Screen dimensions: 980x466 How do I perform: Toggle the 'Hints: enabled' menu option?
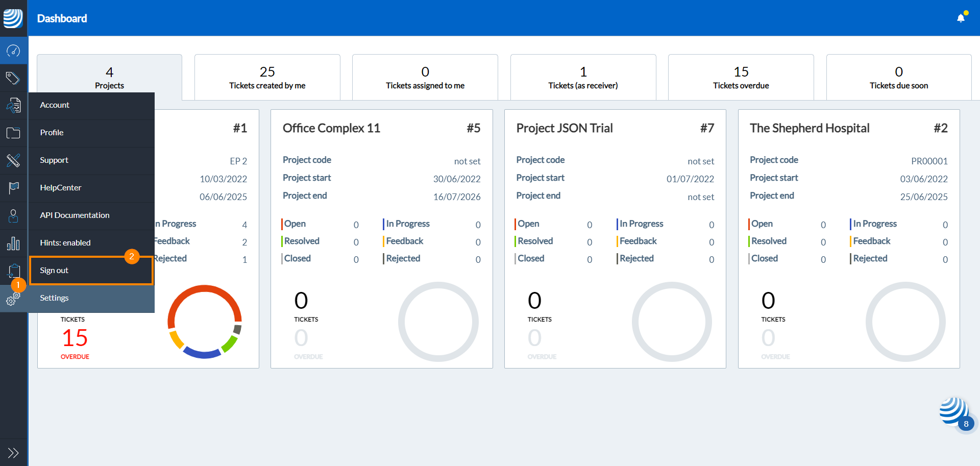65,243
